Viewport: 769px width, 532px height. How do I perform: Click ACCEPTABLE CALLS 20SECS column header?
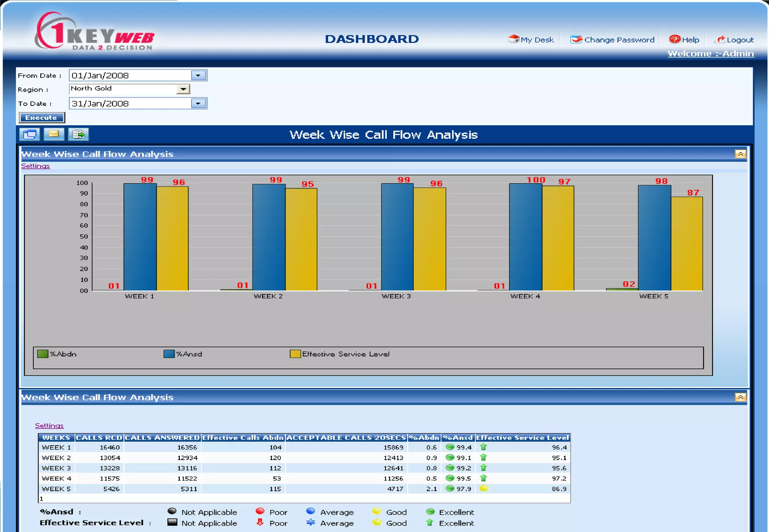point(346,437)
